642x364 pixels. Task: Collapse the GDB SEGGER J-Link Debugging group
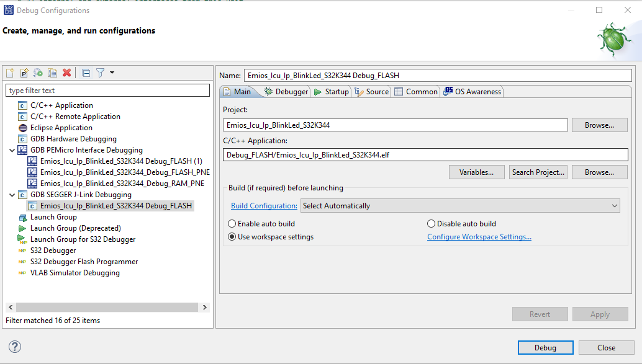[13, 194]
